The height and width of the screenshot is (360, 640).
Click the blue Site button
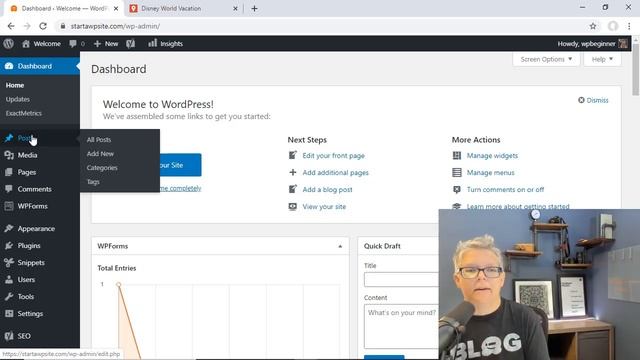coord(180,165)
